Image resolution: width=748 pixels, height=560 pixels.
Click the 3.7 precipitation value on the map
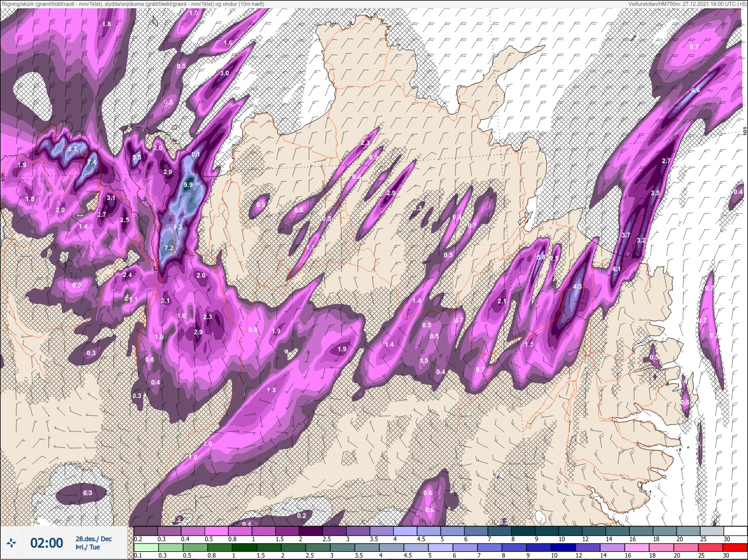pyautogui.click(x=625, y=235)
